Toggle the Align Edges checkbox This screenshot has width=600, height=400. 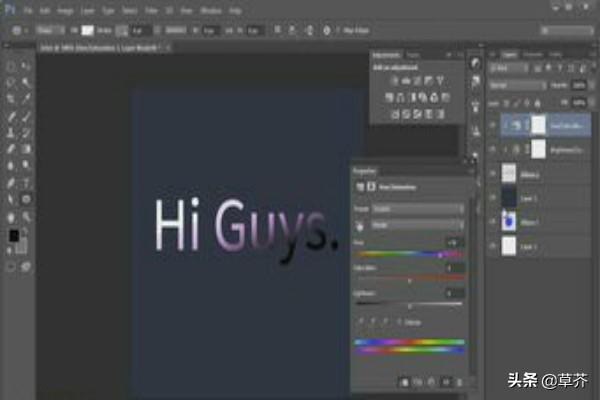[338, 30]
